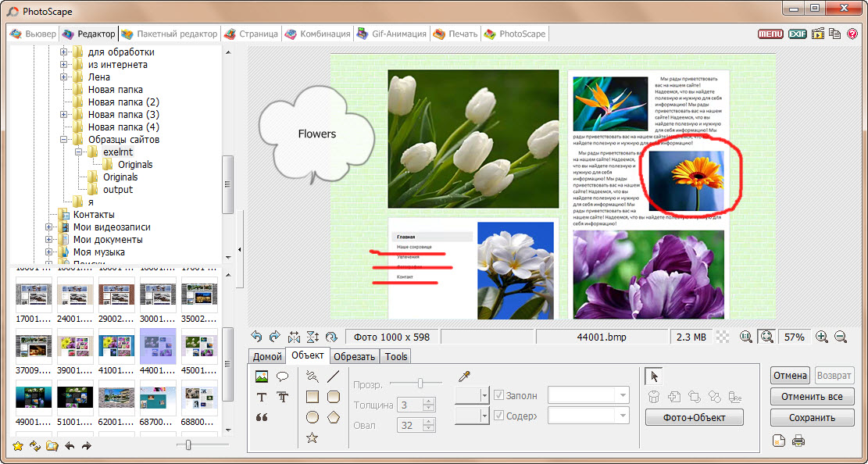Pick the Rectangle shape tool
The image size is (868, 464).
point(311,396)
